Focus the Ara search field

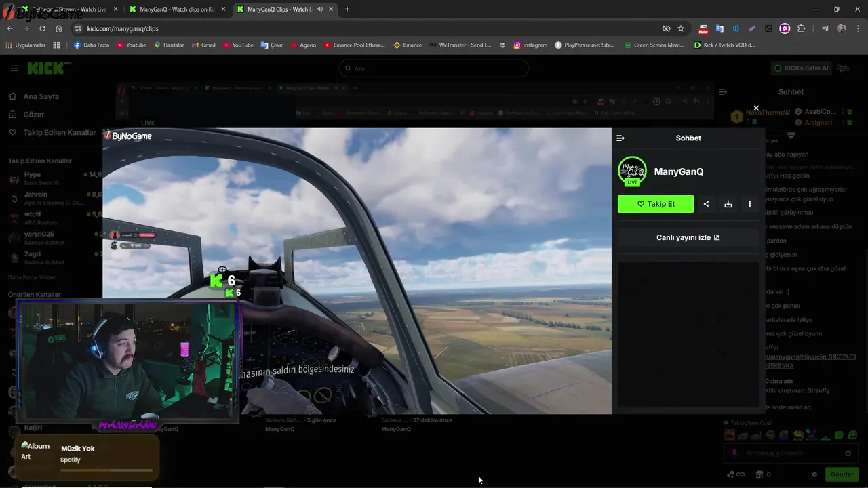[434, 68]
